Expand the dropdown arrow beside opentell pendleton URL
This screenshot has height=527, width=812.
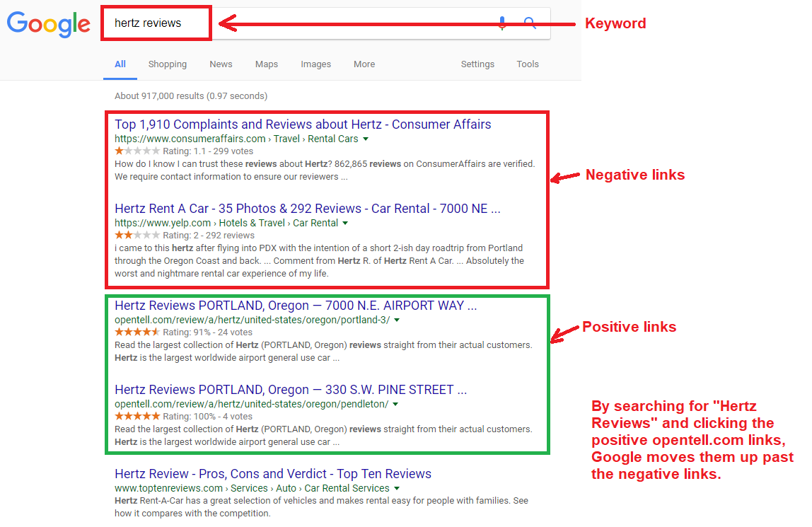point(395,405)
